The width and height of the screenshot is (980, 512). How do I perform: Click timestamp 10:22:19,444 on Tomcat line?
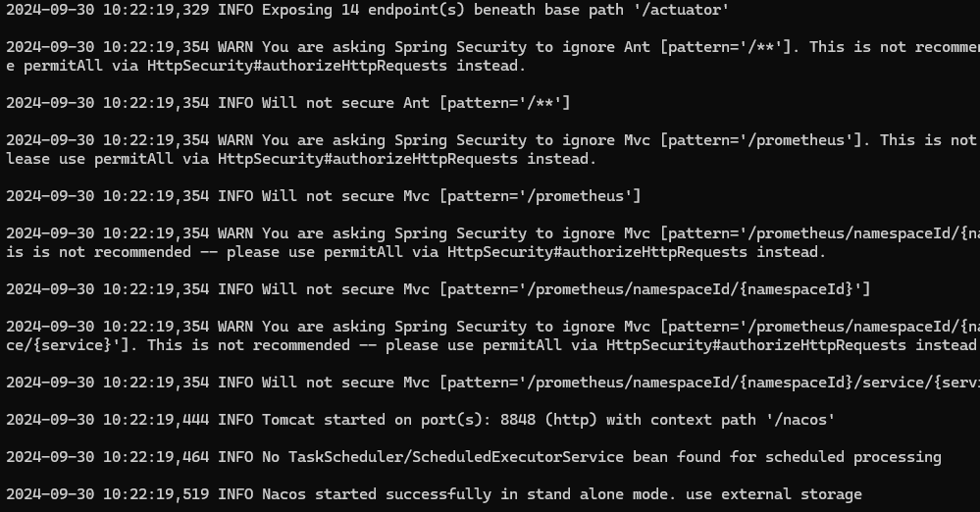tap(156, 420)
